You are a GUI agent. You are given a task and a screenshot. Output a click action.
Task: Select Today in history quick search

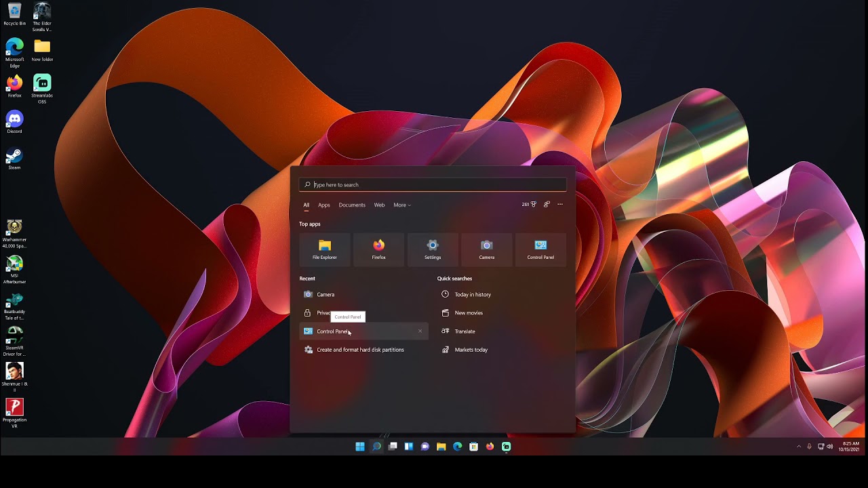tap(502, 294)
